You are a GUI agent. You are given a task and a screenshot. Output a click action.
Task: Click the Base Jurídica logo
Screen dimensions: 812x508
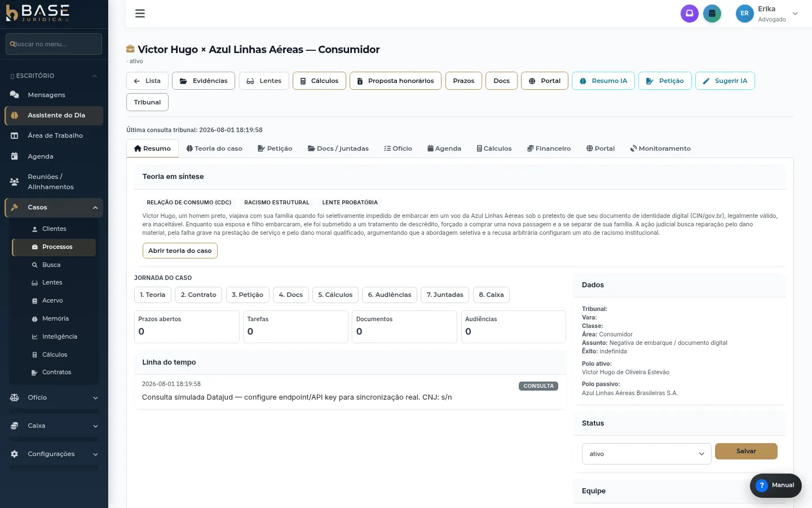tap(37, 13)
